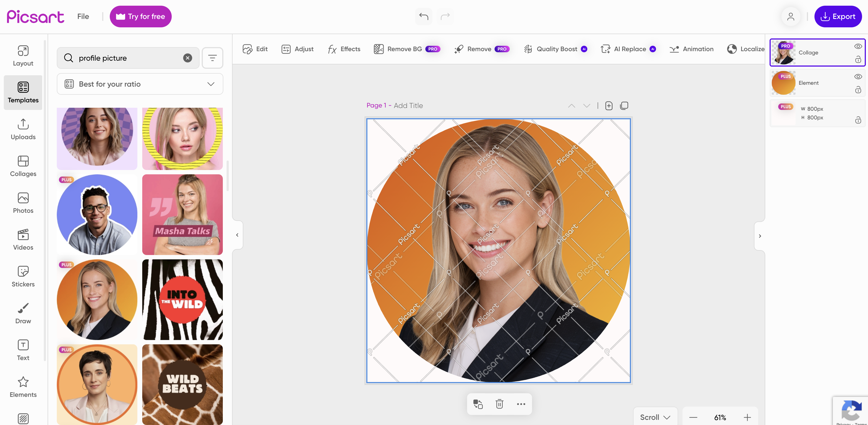
Task: Hide the Collage layer
Action: (x=858, y=46)
